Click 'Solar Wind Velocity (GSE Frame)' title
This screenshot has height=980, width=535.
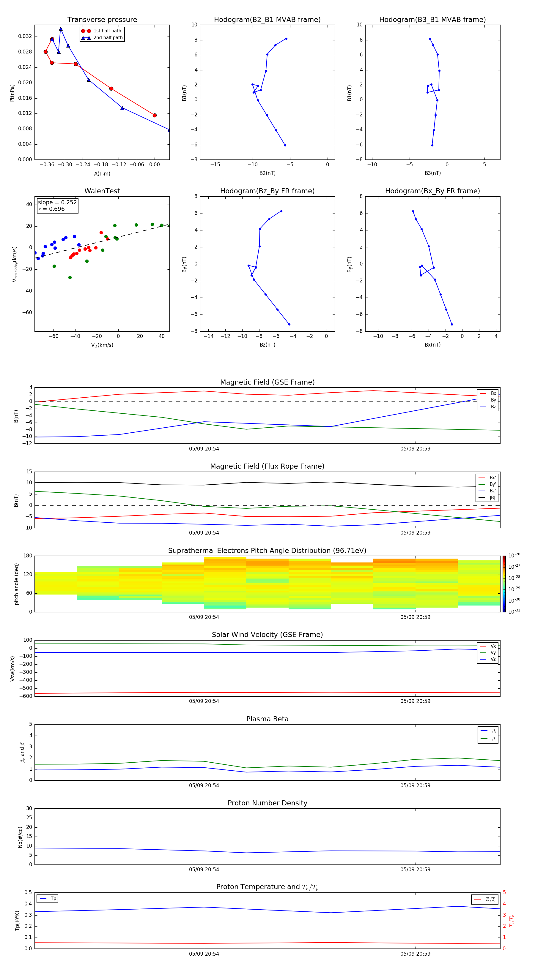[267, 635]
